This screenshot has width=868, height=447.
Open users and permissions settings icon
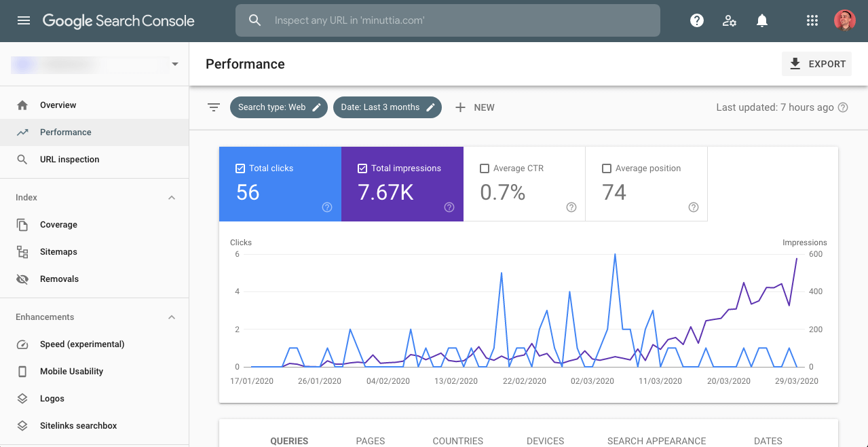[730, 20]
